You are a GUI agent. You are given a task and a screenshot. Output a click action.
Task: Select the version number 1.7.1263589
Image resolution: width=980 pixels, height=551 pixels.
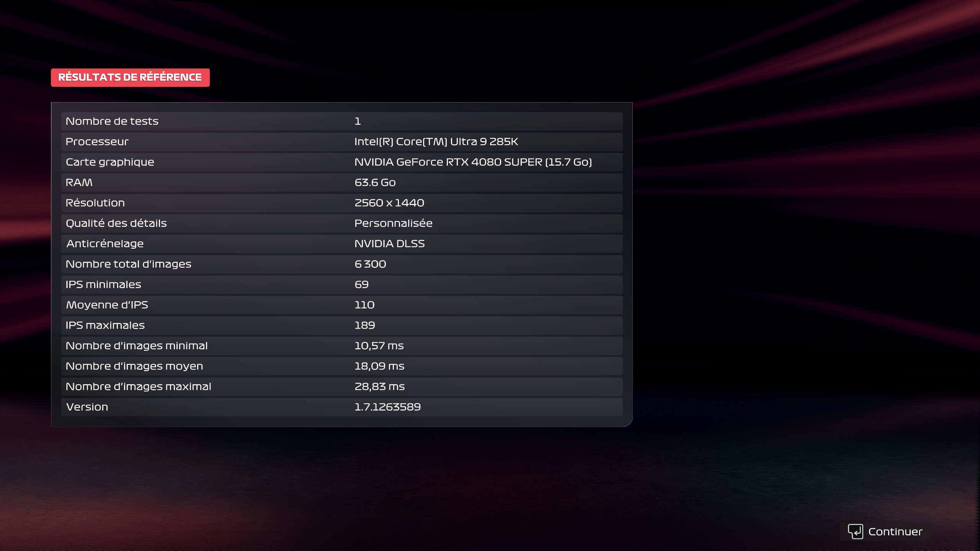(387, 407)
